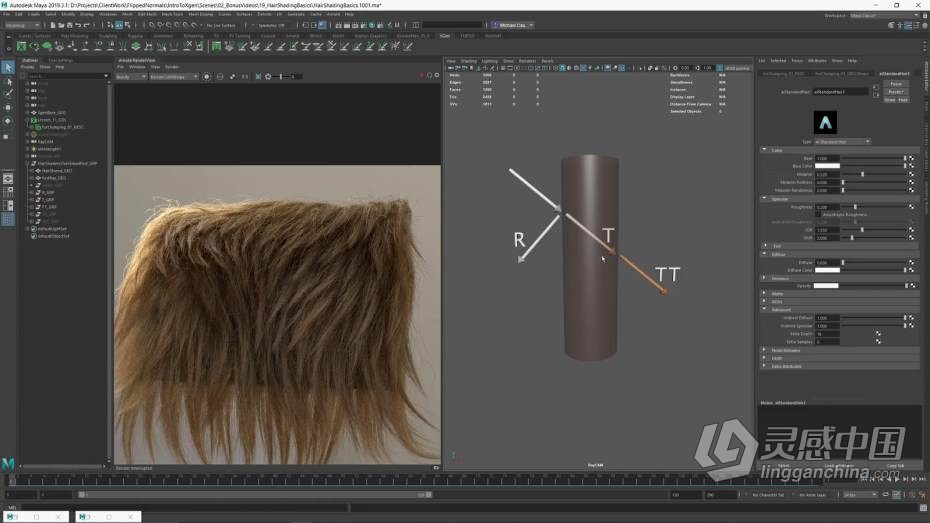Click the map button beside Base Color
This screenshot has height=523, width=930.
point(912,166)
